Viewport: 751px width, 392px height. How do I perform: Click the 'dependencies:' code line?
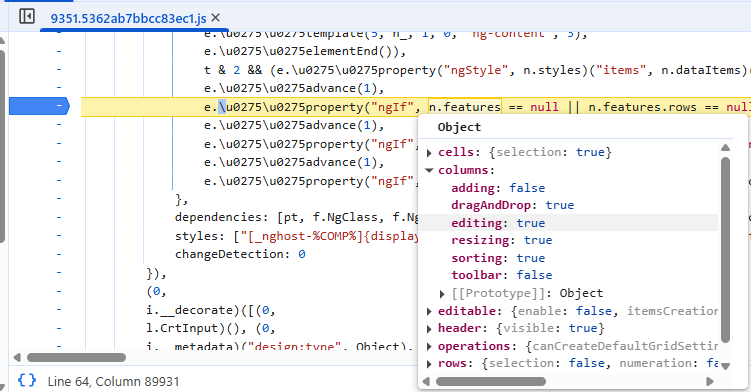tap(296, 218)
